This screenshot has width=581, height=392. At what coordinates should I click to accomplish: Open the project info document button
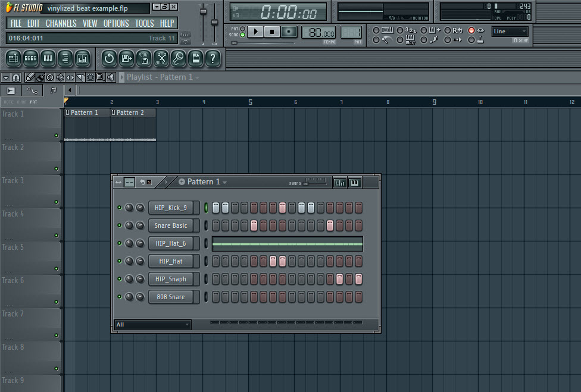coord(196,58)
